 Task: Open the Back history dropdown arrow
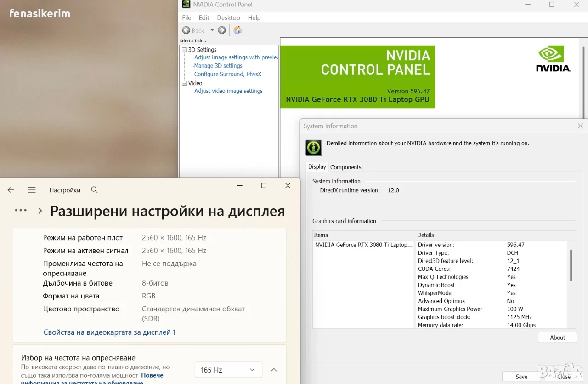212,30
